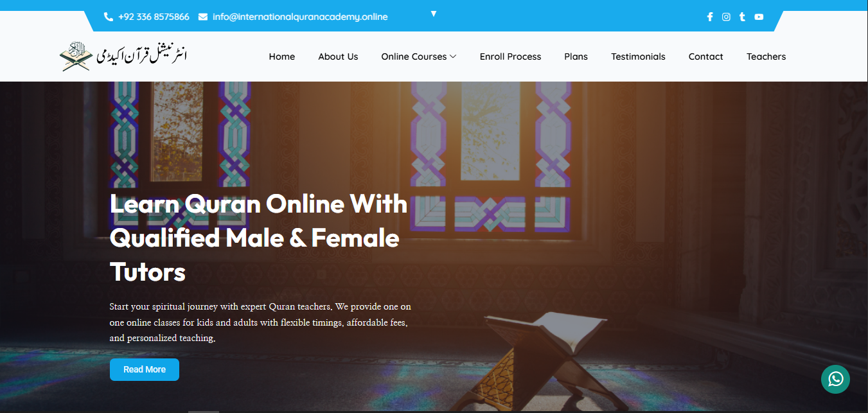Open the Tumblr social icon
Image resolution: width=868 pixels, height=413 pixels.
coord(742,17)
